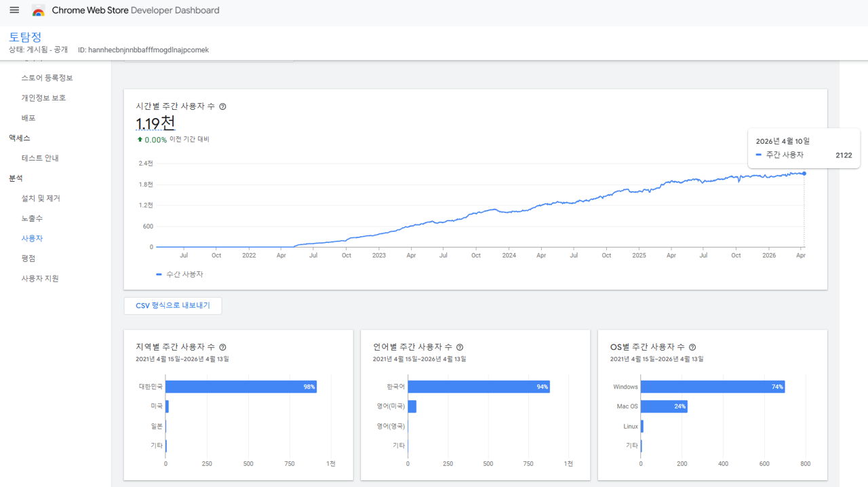Go to the 배포 section
The image size is (868, 487).
point(28,118)
